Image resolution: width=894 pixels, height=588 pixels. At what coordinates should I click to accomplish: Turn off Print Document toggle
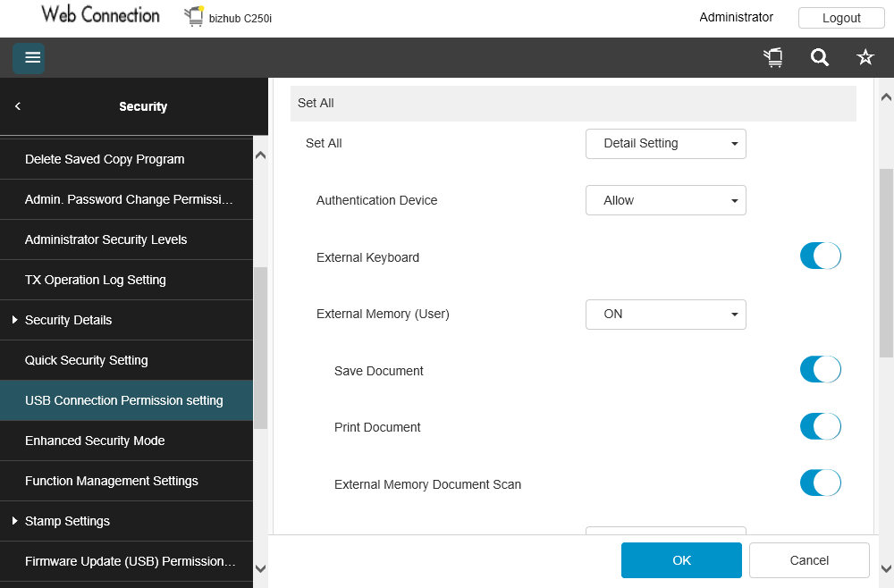820,426
